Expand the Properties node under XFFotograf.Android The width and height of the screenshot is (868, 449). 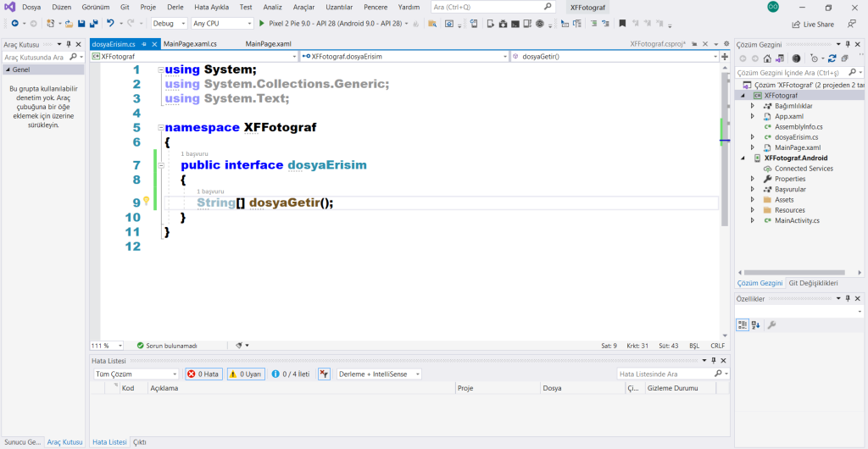pos(753,179)
